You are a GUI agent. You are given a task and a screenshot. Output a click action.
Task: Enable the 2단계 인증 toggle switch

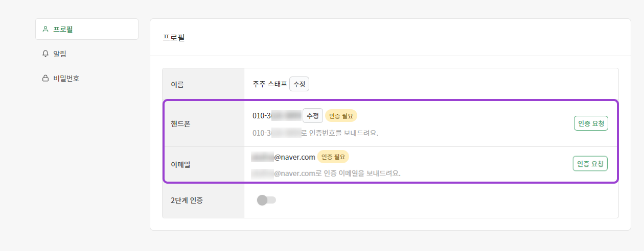tap(266, 200)
